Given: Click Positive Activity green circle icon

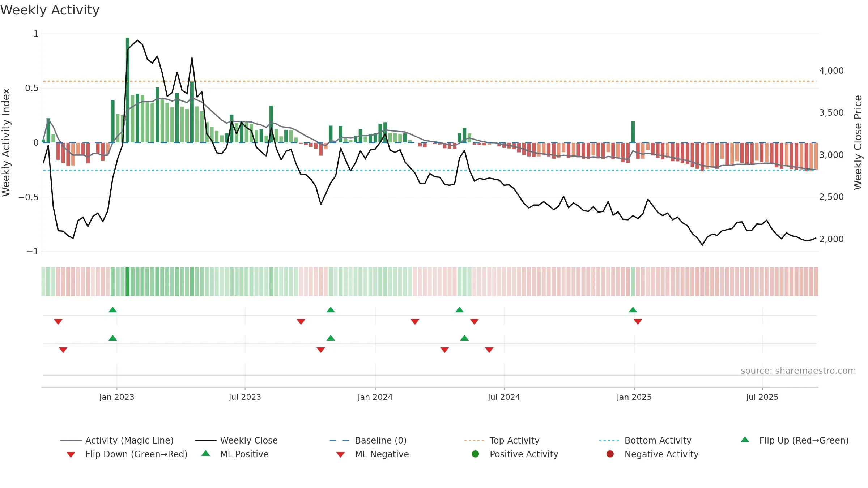Looking at the screenshot, I should point(476,454).
